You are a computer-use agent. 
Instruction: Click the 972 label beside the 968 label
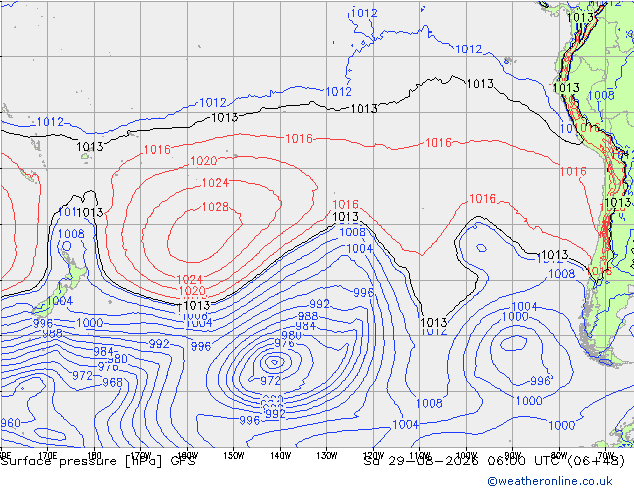click(82, 376)
